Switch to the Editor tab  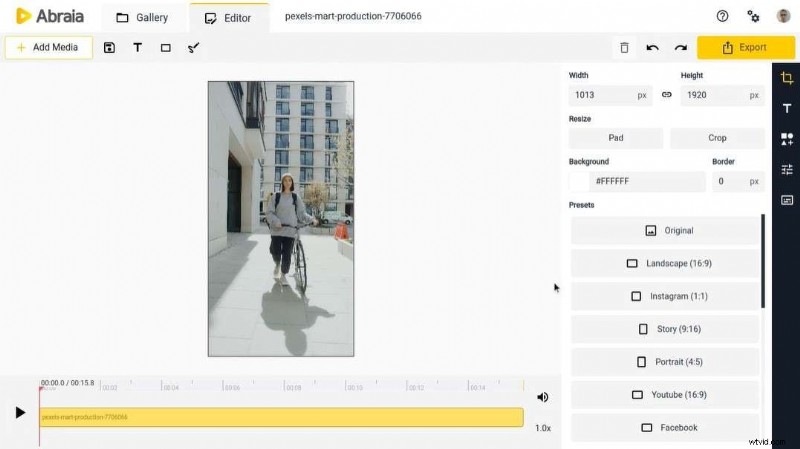coord(228,18)
